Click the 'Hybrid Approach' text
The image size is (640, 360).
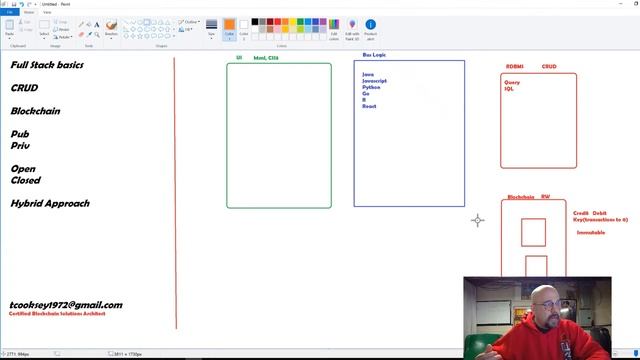click(50, 203)
